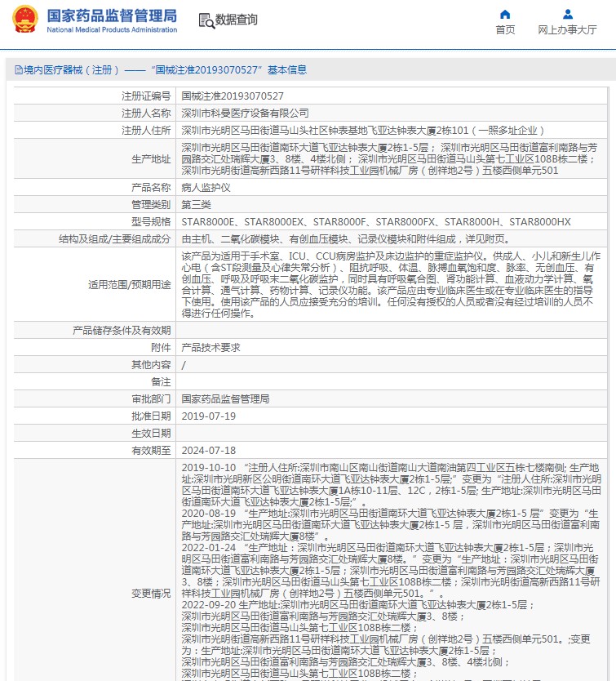Click management category value 第三类
This screenshot has height=681, width=616.
[x=196, y=204]
